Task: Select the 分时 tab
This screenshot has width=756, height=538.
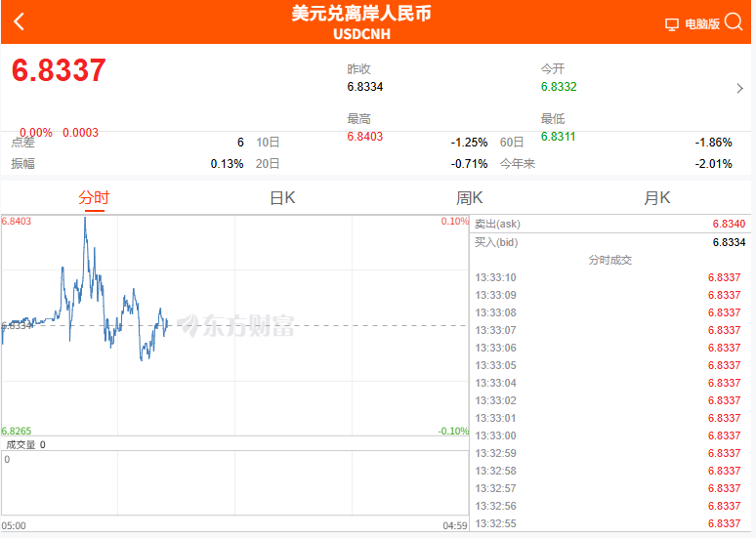Action: tap(94, 198)
